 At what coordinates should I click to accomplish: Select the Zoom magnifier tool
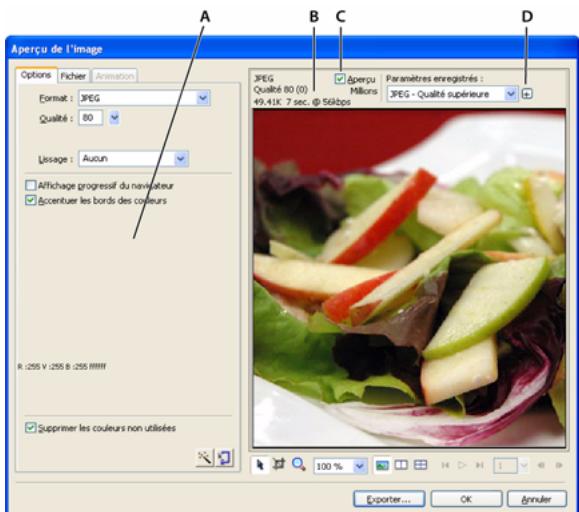point(298,464)
